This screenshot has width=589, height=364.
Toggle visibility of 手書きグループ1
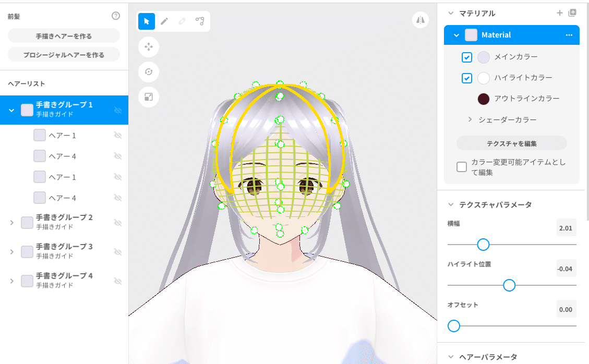tap(118, 110)
